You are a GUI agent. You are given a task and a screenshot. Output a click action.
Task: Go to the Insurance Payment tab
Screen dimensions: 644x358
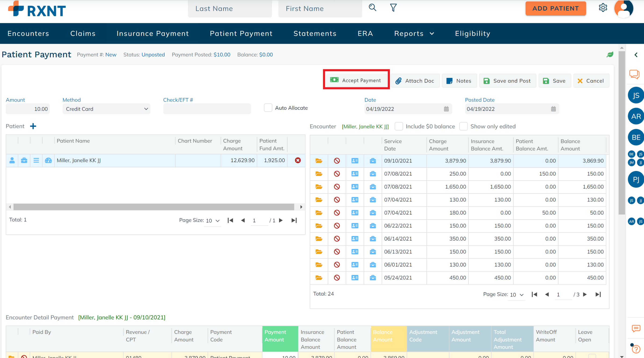click(152, 33)
